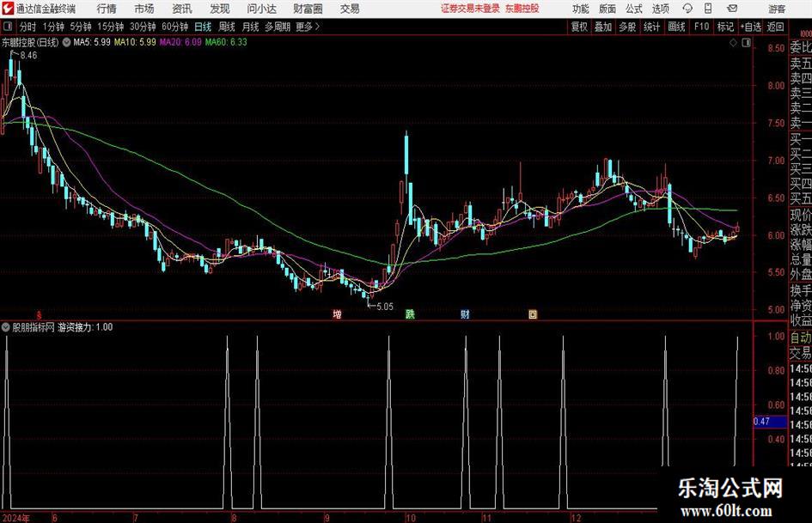Expand the main chart indicator dropdown arrow
The image size is (812, 523).
pyautogui.click(x=66, y=42)
